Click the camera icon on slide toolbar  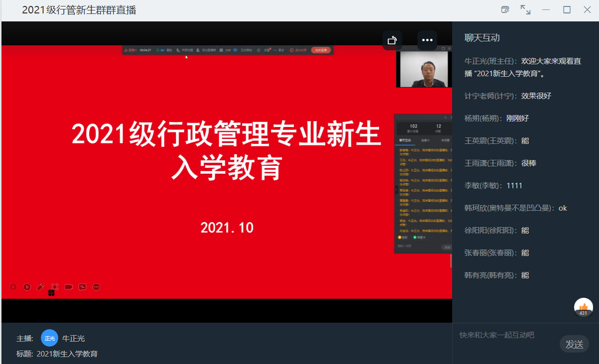69,287
